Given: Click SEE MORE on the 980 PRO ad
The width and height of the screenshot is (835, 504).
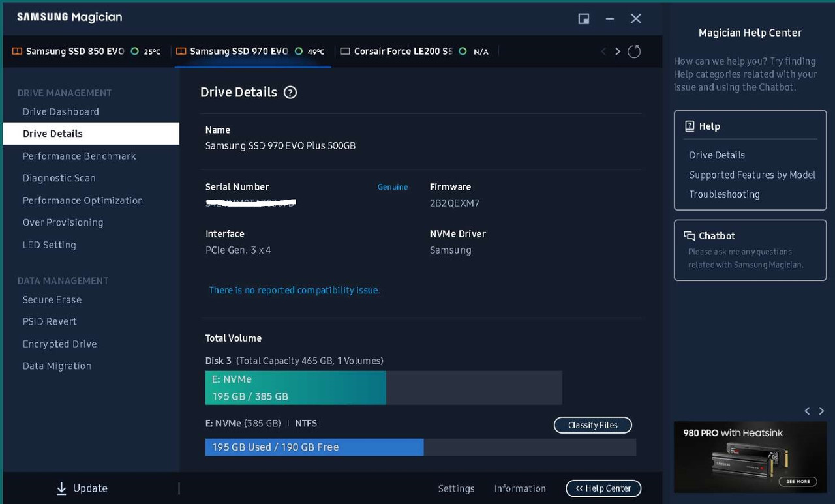Looking at the screenshot, I should click(x=798, y=481).
